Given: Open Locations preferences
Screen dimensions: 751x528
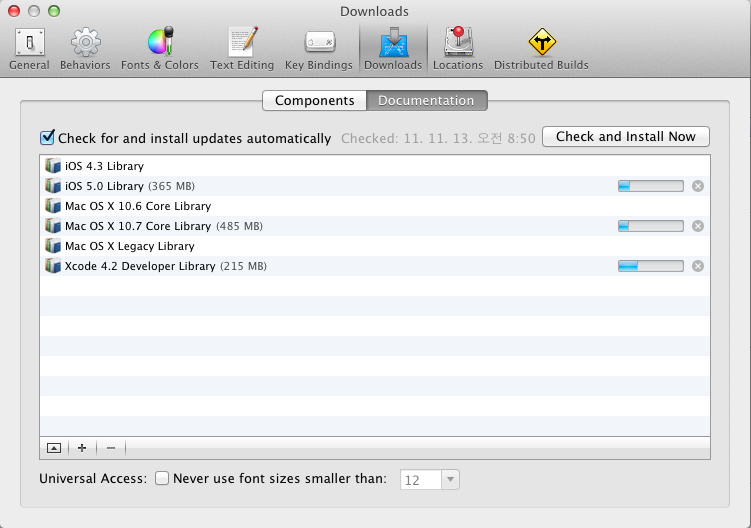Looking at the screenshot, I should click(x=458, y=49).
